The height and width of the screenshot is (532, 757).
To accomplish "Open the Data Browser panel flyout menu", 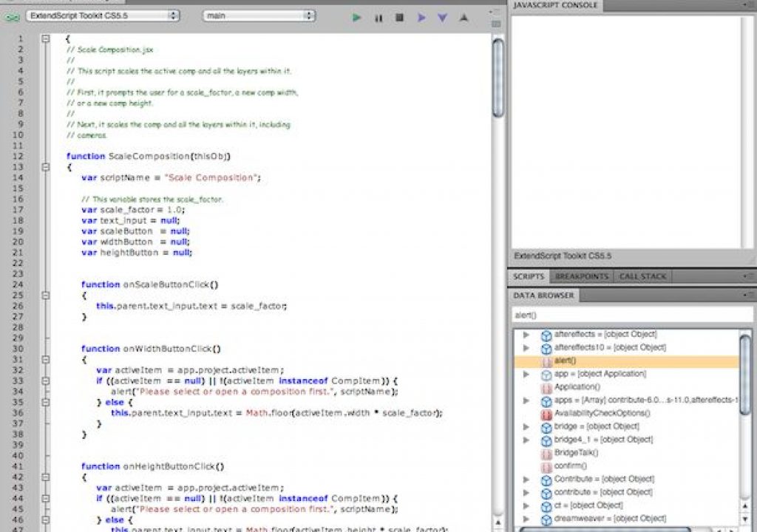I will click(748, 295).
